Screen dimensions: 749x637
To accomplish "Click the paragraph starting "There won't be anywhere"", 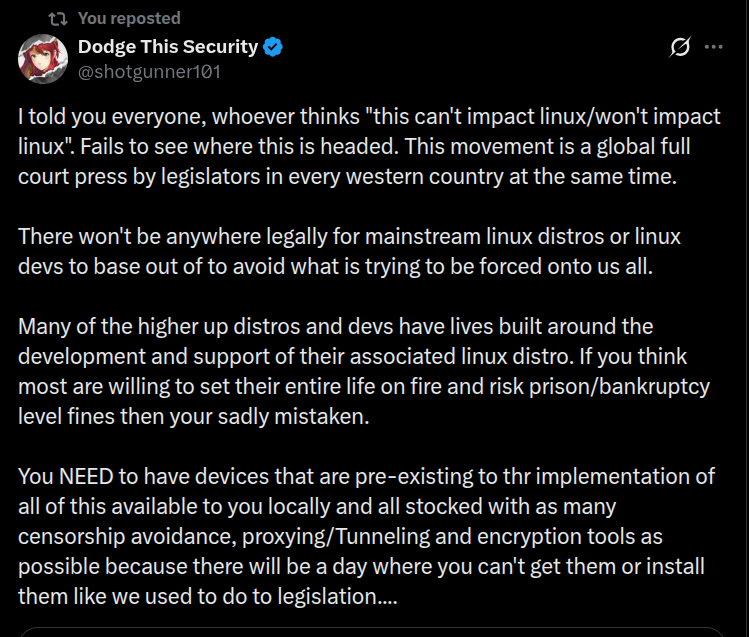I will point(350,251).
